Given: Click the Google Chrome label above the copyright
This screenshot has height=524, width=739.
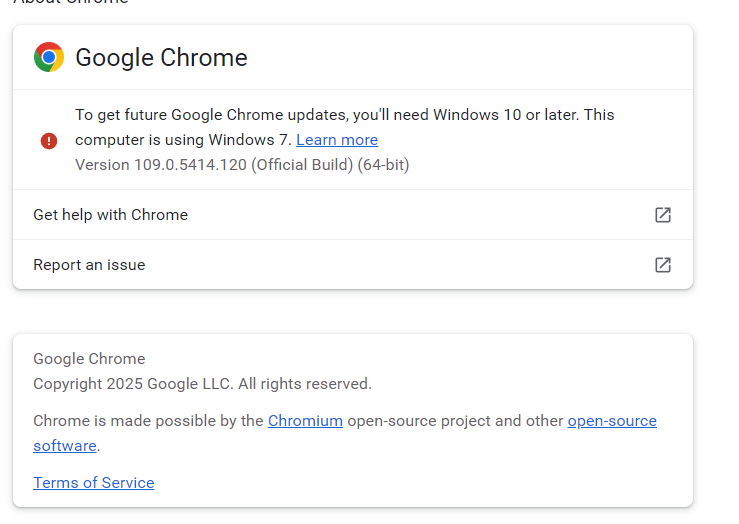Looking at the screenshot, I should coord(89,359).
